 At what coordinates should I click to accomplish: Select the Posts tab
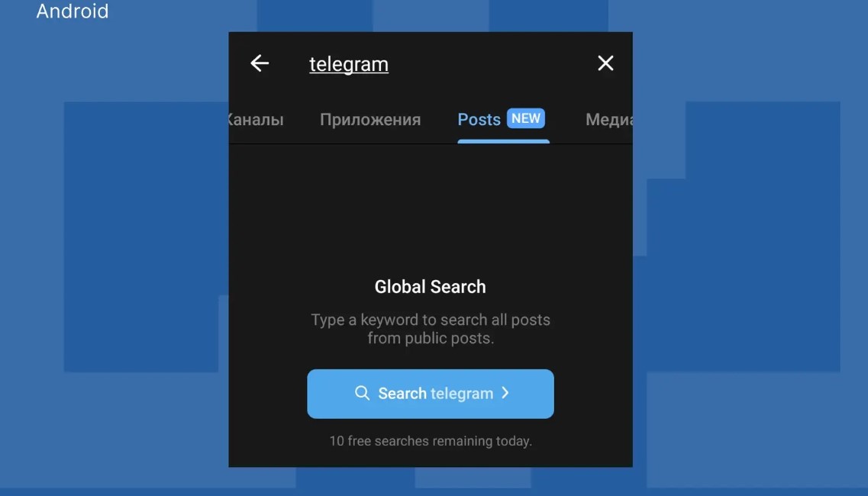[479, 120]
